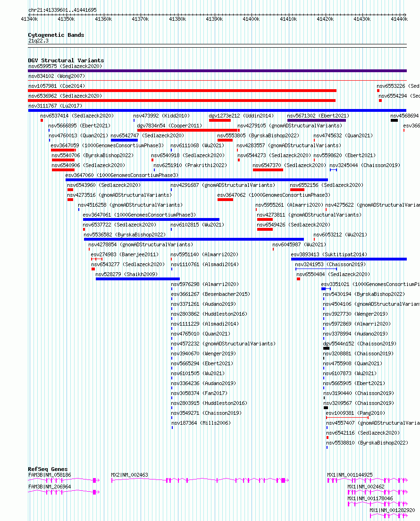420x521 pixels.
Task: Select FAM3B|NM_058186 gene track
Action: pyautogui.click(x=64, y=480)
